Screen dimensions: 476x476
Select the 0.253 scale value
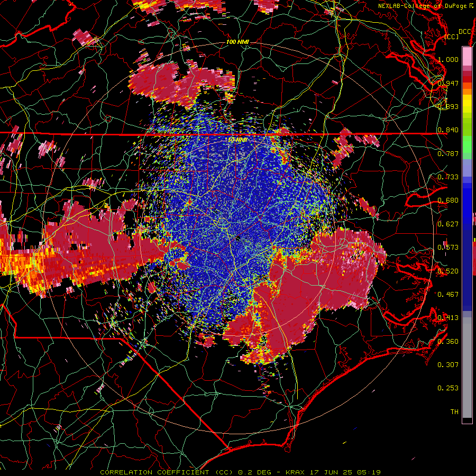point(448,388)
